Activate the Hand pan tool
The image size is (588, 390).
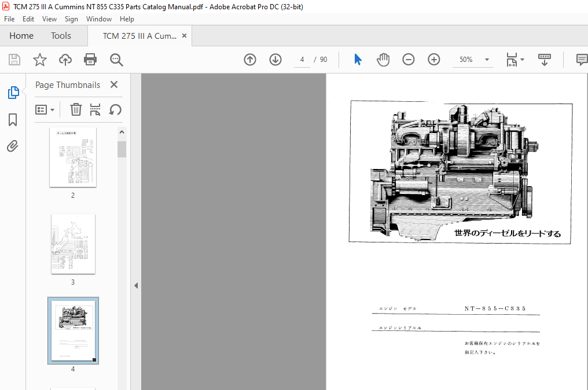[383, 60]
